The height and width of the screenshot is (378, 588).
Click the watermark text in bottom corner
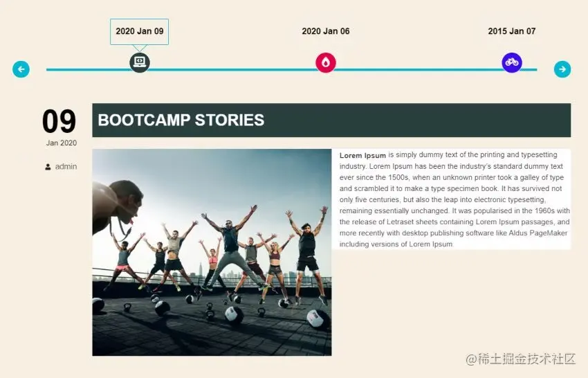tap(520, 359)
